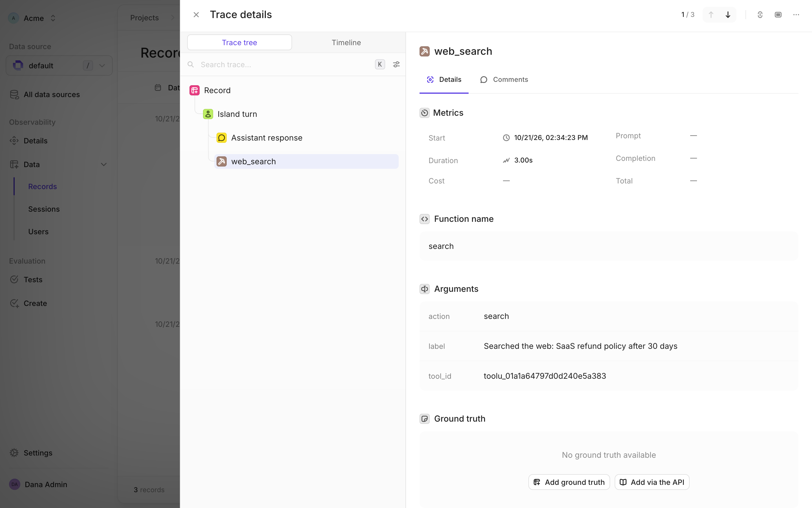The width and height of the screenshot is (812, 508).
Task: Click the duration value 3.00s
Action: (x=523, y=160)
